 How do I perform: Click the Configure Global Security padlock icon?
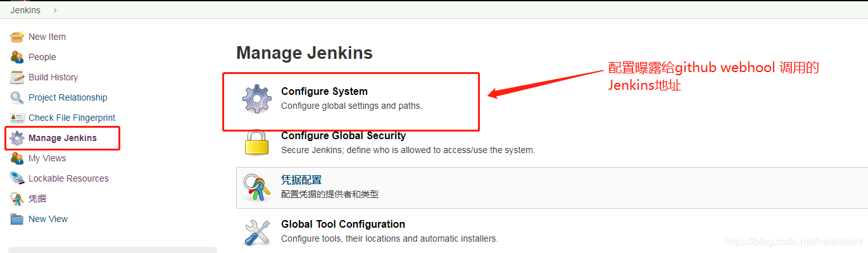[x=257, y=142]
